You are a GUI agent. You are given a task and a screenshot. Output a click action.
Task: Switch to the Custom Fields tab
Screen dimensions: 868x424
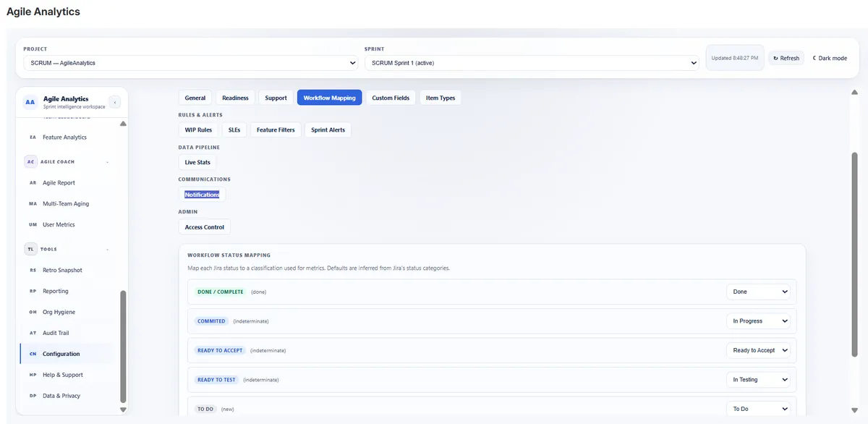(391, 98)
